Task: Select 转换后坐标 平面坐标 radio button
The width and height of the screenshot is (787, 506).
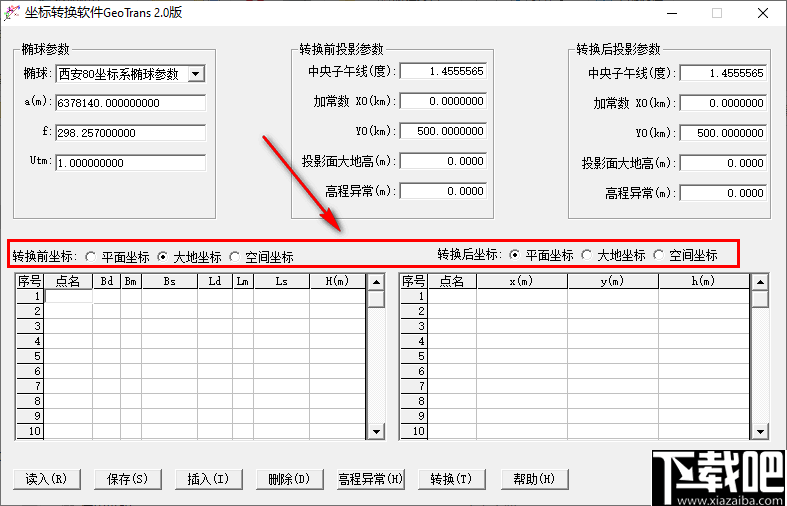Action: click(x=514, y=255)
